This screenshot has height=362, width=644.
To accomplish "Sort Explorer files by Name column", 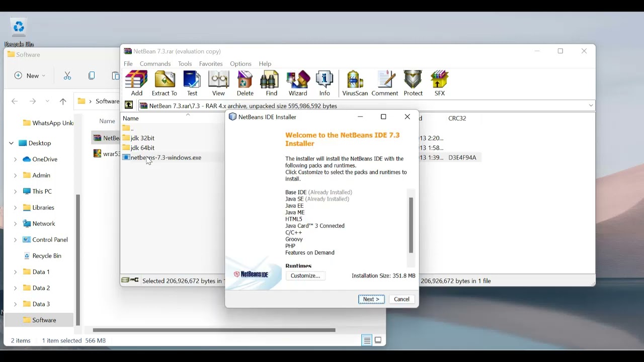I will (x=107, y=121).
